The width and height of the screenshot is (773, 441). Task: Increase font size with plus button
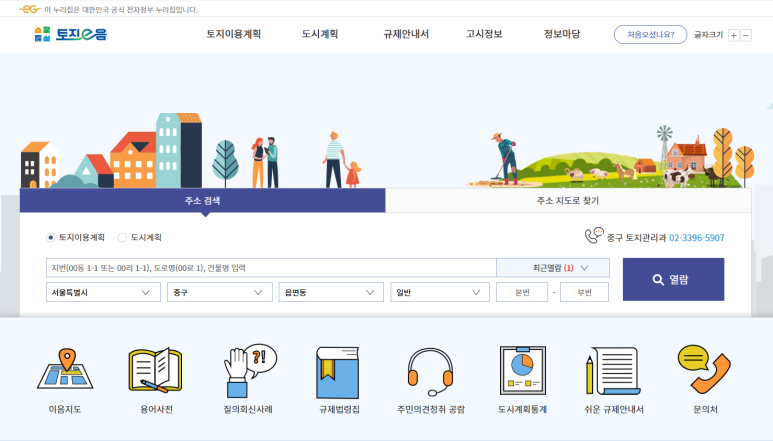(x=734, y=35)
